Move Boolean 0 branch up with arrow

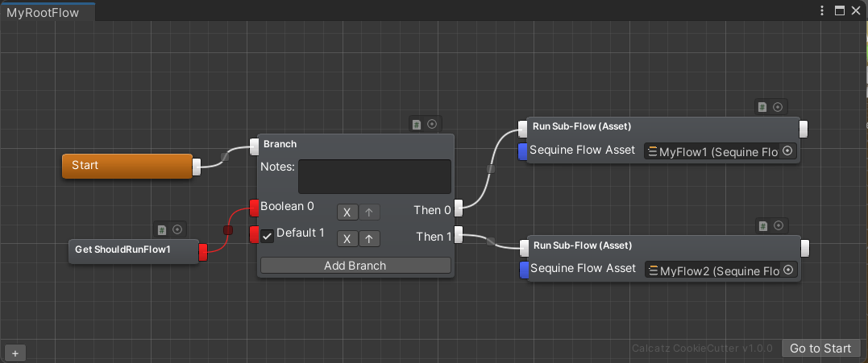pyautogui.click(x=369, y=212)
